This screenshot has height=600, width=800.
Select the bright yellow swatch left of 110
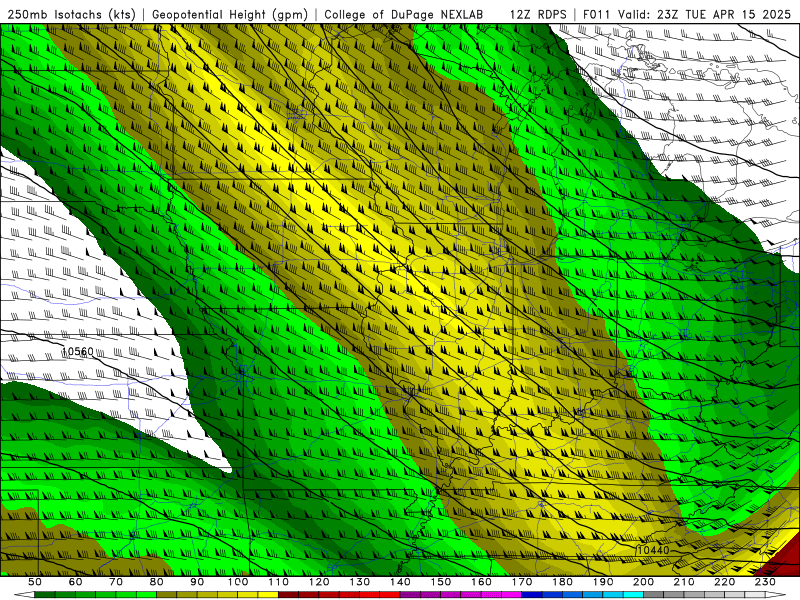pyautogui.click(x=268, y=595)
